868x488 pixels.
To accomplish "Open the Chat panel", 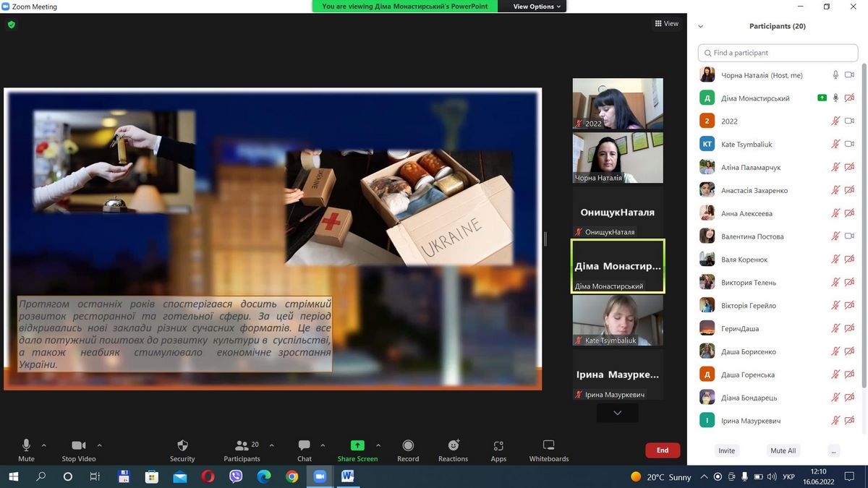I will click(x=305, y=446).
